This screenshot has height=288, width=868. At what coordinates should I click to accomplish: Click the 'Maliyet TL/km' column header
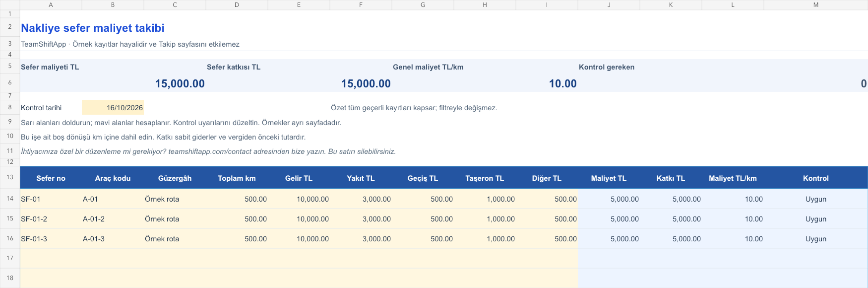pos(733,178)
